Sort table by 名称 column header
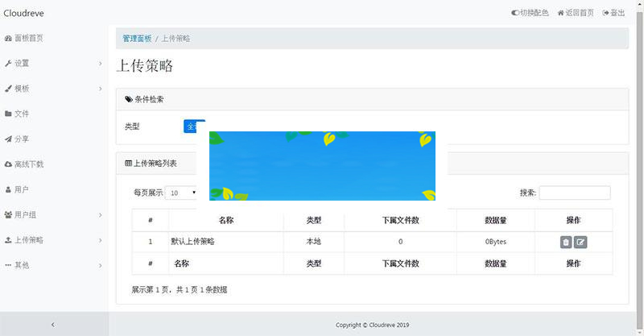 (x=226, y=220)
